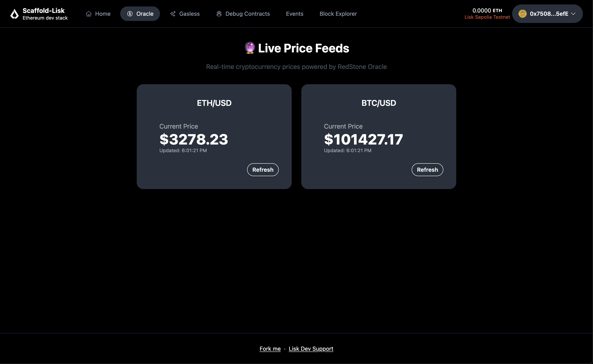
Task: Navigate to the Events page
Action: tap(294, 14)
